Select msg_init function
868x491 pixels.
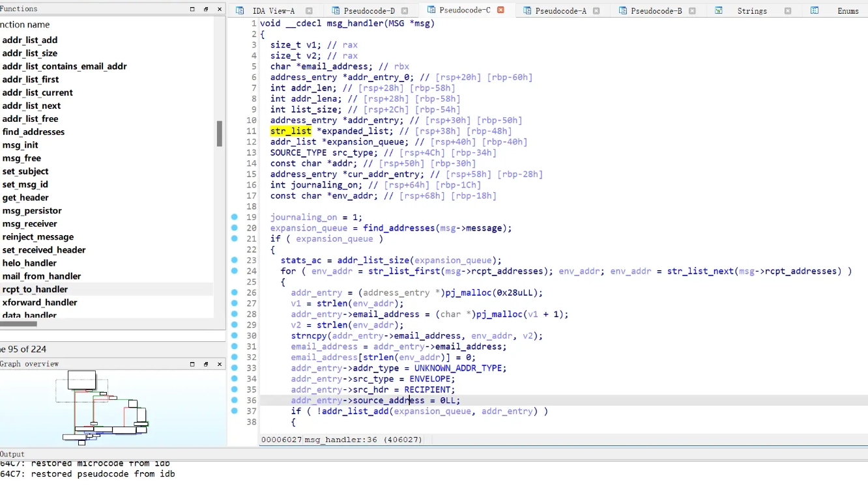click(x=20, y=145)
